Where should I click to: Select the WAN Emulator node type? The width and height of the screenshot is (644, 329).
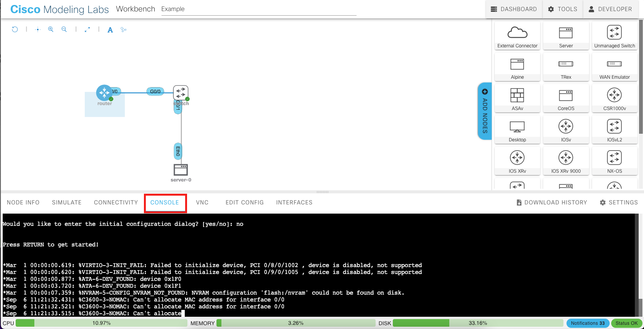(615, 68)
